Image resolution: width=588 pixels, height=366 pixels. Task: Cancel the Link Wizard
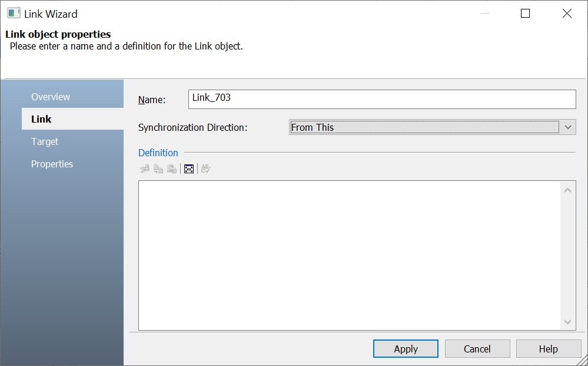pos(477,349)
